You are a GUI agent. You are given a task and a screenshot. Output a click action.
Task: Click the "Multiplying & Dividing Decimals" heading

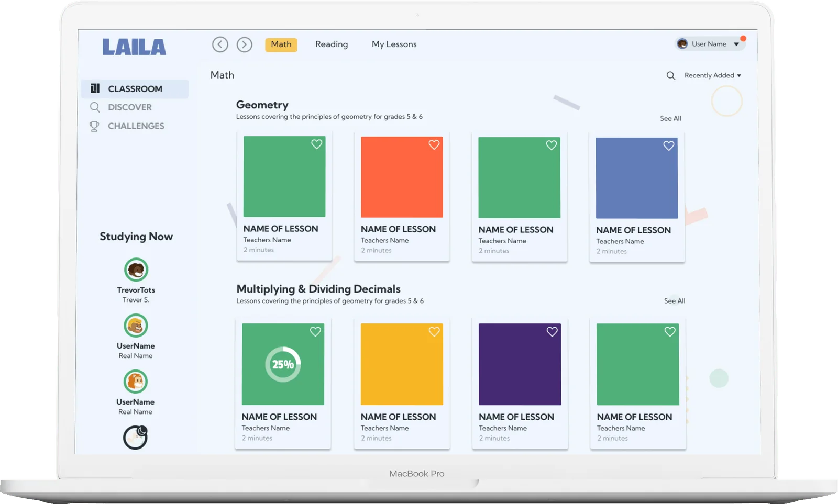tap(318, 289)
